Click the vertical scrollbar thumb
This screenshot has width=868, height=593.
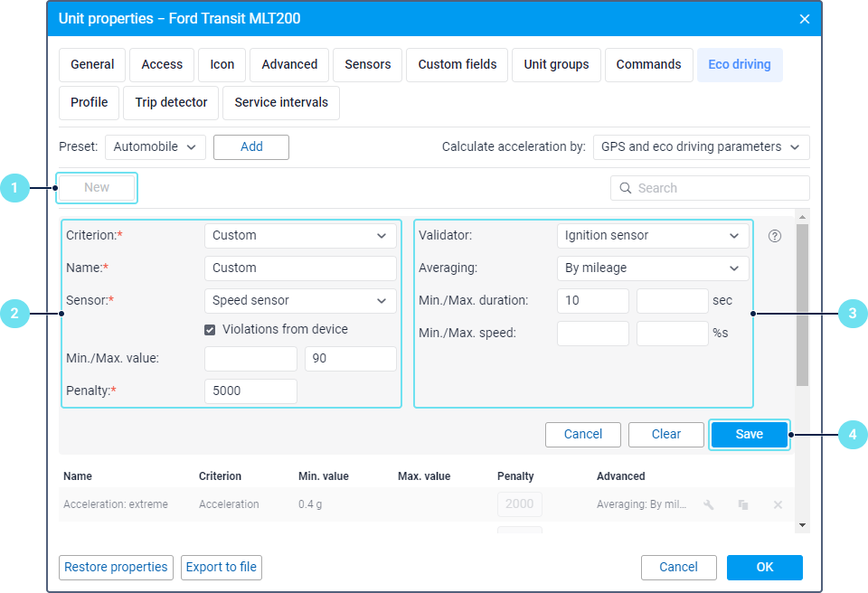click(x=802, y=305)
